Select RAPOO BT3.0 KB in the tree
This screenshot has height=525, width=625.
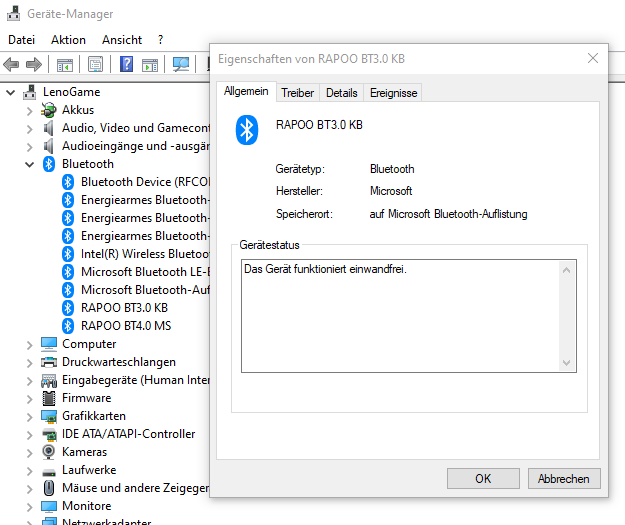[x=124, y=308]
